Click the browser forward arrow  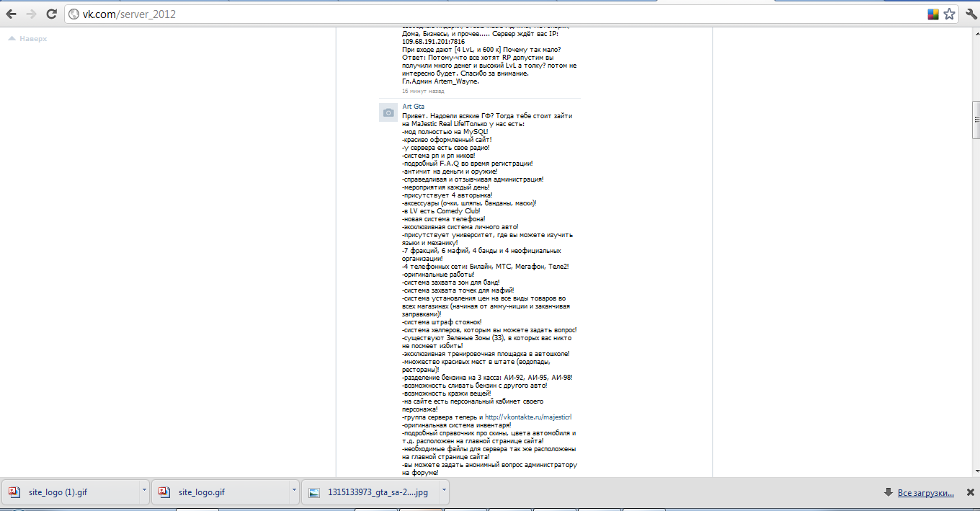[31, 14]
